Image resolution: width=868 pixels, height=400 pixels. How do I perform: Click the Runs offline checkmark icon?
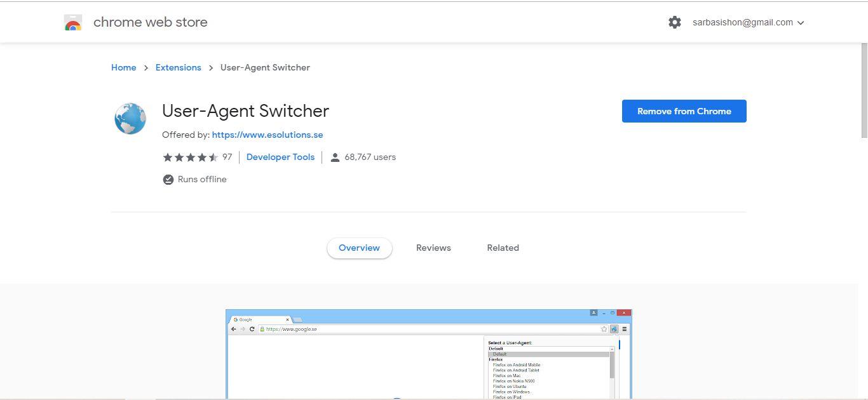[168, 180]
